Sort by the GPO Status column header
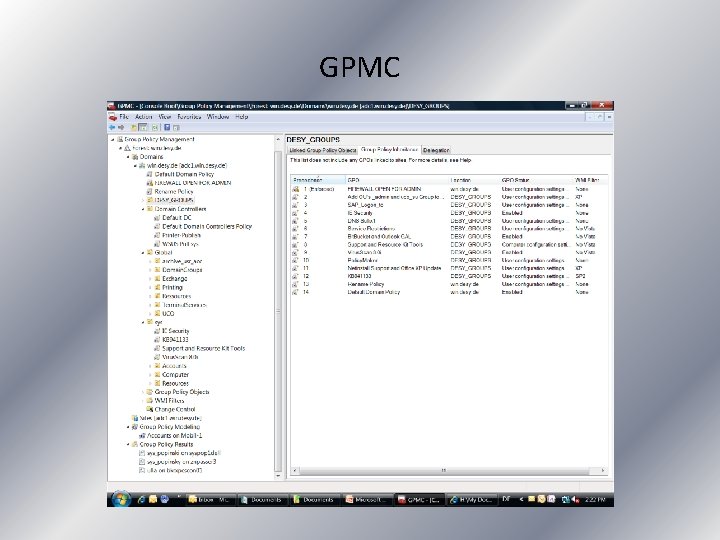The height and width of the screenshot is (540, 720). tap(536, 180)
